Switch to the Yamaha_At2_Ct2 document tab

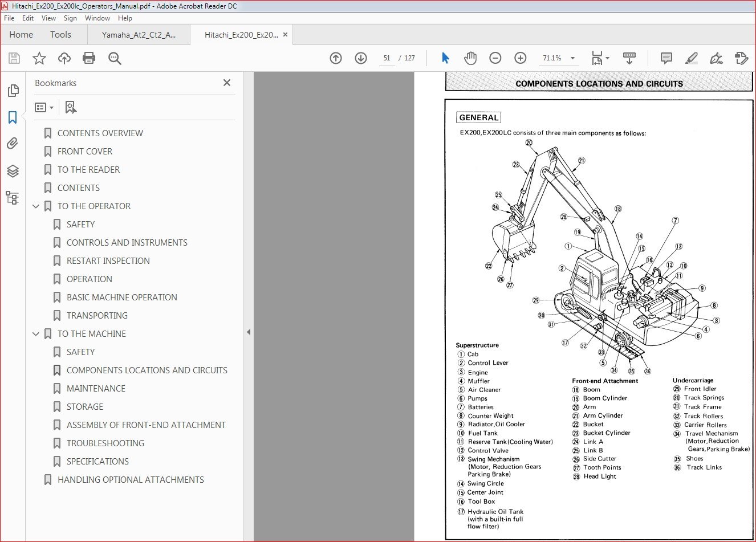[x=139, y=35]
